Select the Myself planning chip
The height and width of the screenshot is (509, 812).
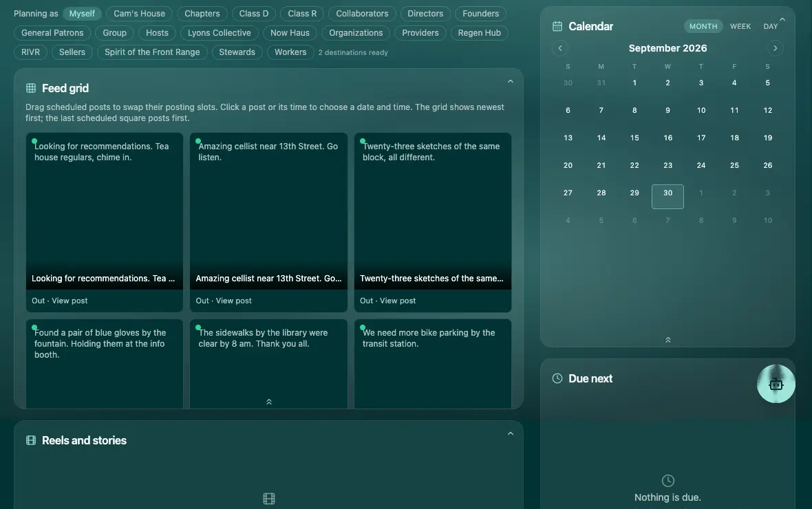click(x=82, y=14)
